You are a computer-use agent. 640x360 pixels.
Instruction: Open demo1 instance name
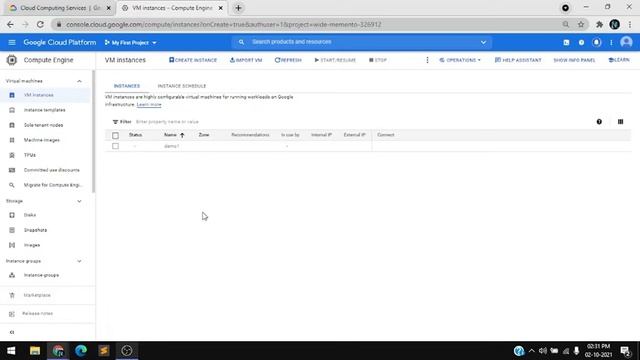point(171,146)
